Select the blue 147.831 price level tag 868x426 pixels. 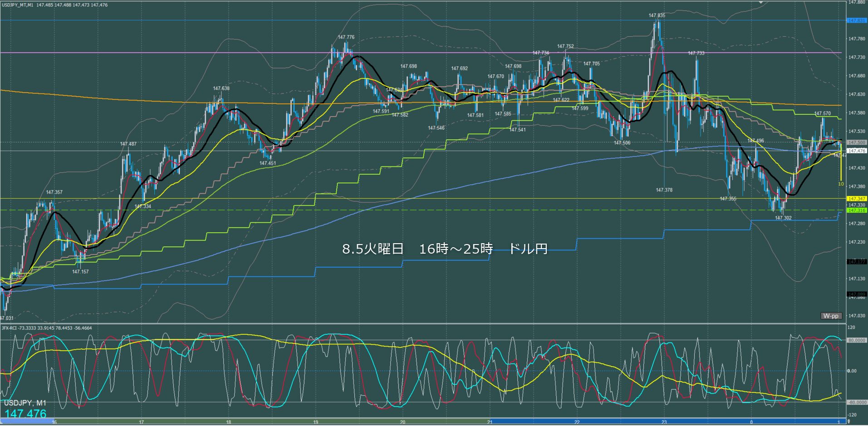coord(857,20)
